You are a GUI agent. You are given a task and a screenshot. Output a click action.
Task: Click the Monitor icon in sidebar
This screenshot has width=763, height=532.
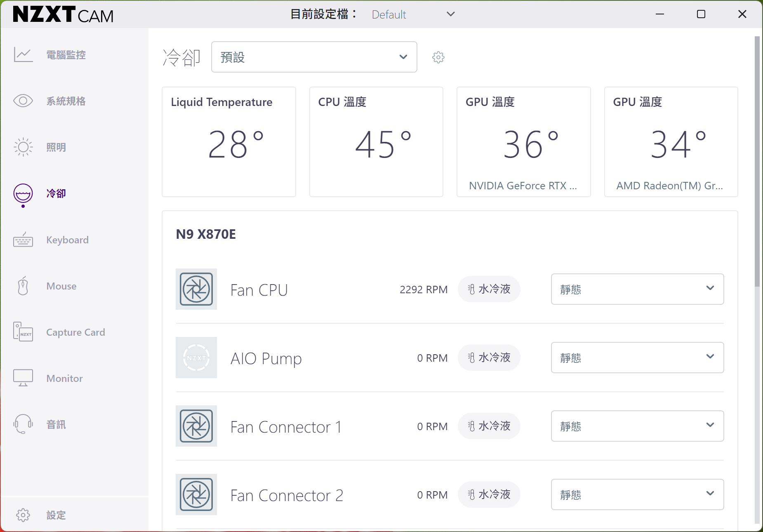[23, 378]
